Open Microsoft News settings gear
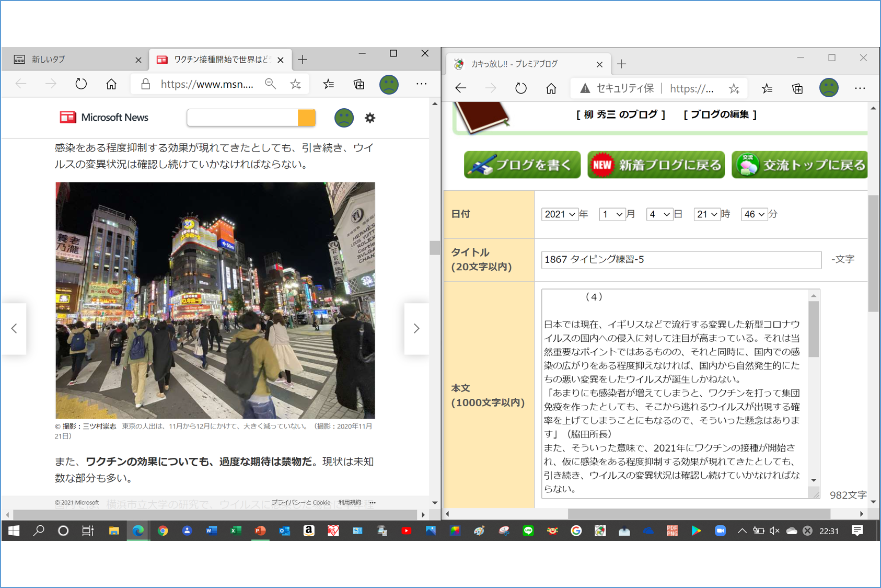This screenshot has height=588, width=881. coord(370,118)
